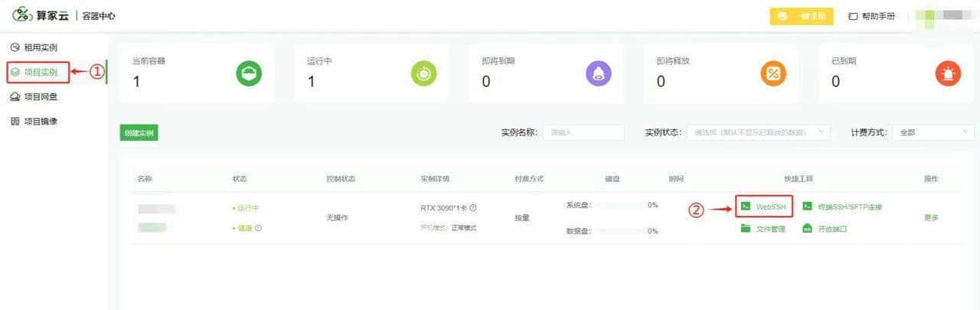Open 文件管理 for the instance
This screenshot has height=310, width=980.
click(x=771, y=229)
